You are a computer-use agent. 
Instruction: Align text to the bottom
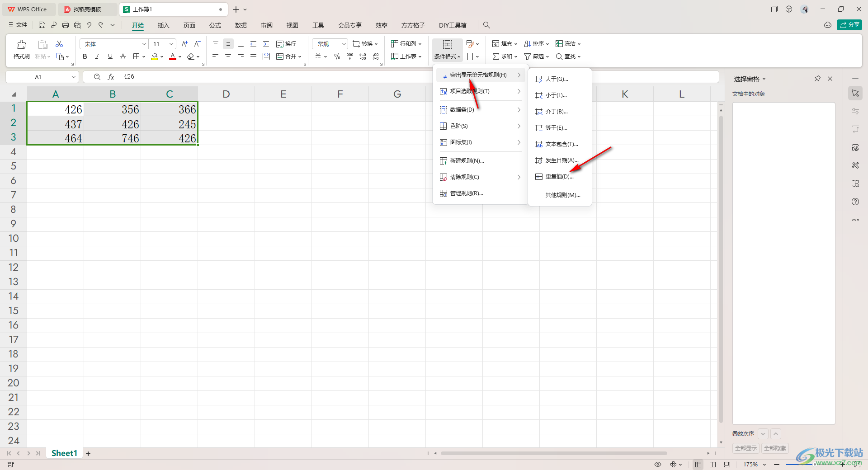[x=241, y=44]
